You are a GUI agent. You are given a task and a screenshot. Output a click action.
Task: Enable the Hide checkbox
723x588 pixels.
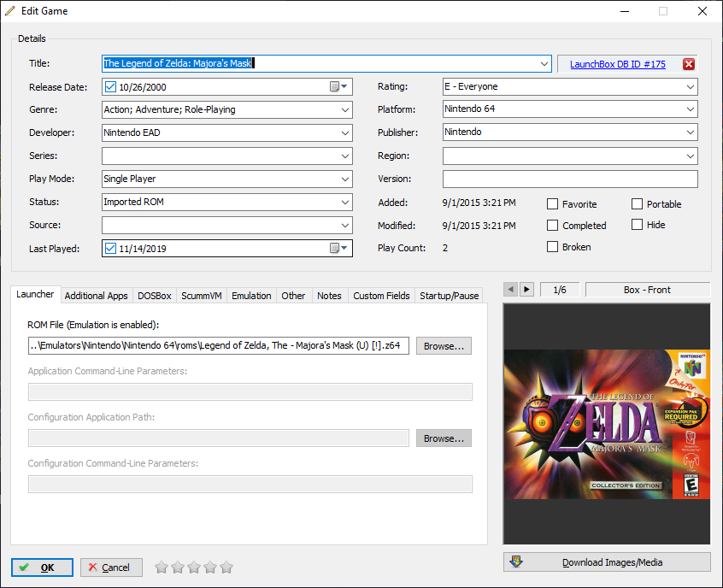[x=637, y=225]
